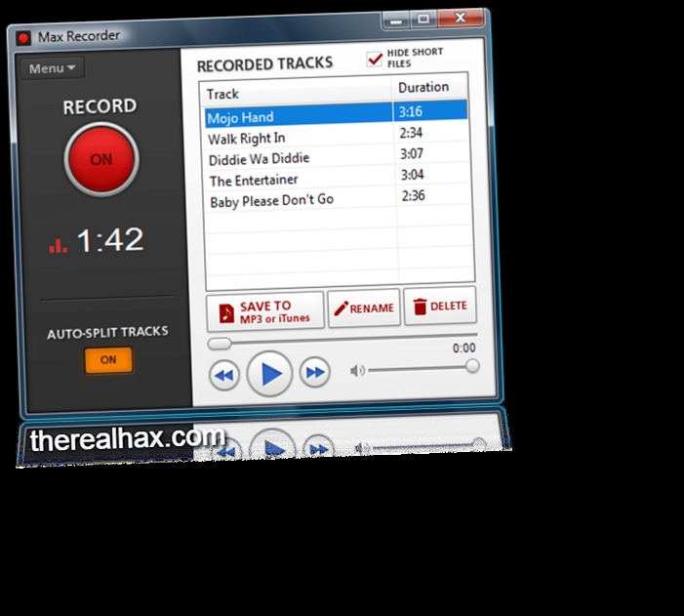
Task: Click the playback position slider handle
Action: (x=220, y=344)
